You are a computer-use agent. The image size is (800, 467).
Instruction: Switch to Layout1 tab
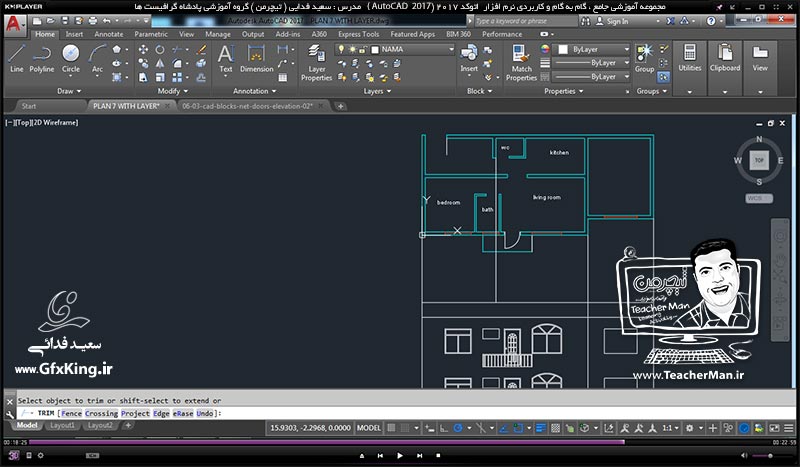(62, 425)
